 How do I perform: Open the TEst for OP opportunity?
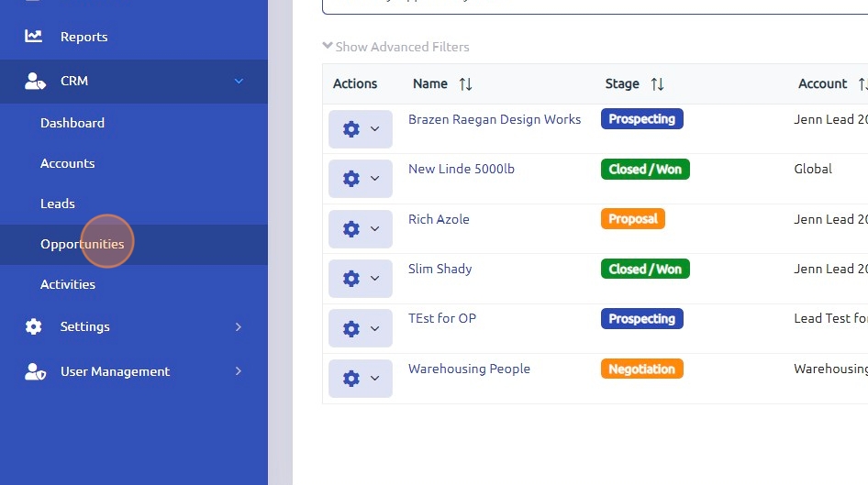pyautogui.click(x=441, y=318)
